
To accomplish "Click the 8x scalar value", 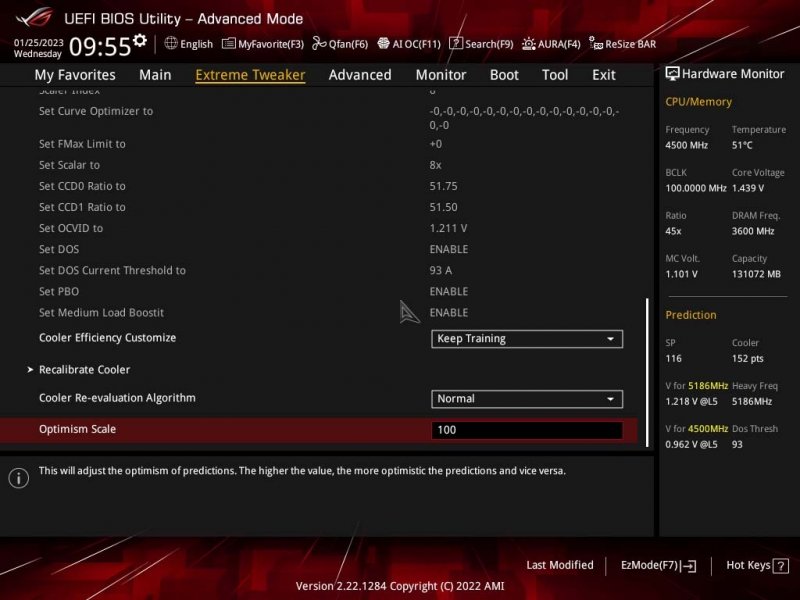I will [435, 165].
